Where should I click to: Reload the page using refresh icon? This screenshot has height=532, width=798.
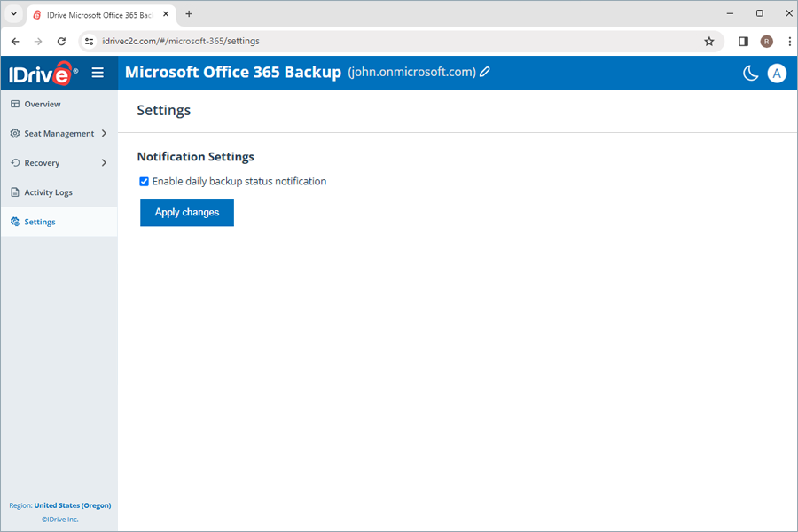click(x=61, y=41)
